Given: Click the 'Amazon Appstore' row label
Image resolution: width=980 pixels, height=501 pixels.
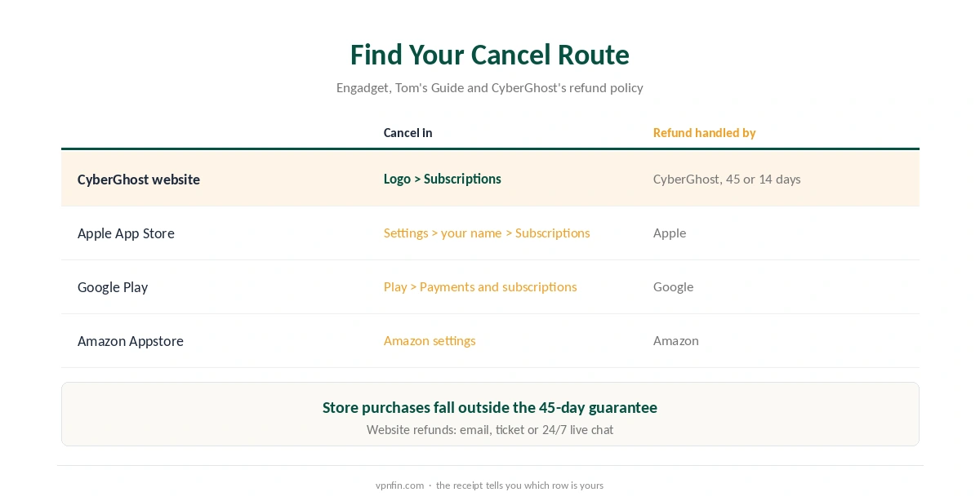Looking at the screenshot, I should [x=131, y=341].
